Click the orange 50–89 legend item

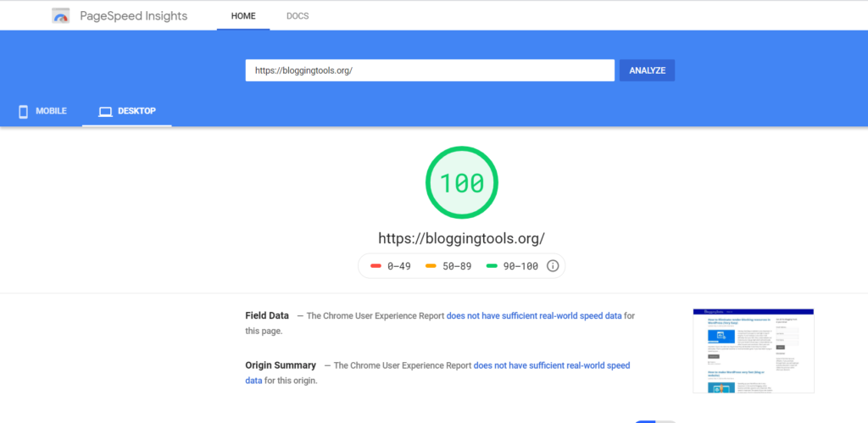point(448,266)
